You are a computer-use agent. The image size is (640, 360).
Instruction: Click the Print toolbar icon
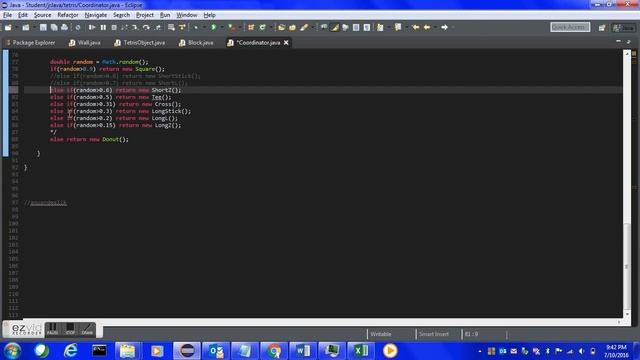tap(64, 27)
